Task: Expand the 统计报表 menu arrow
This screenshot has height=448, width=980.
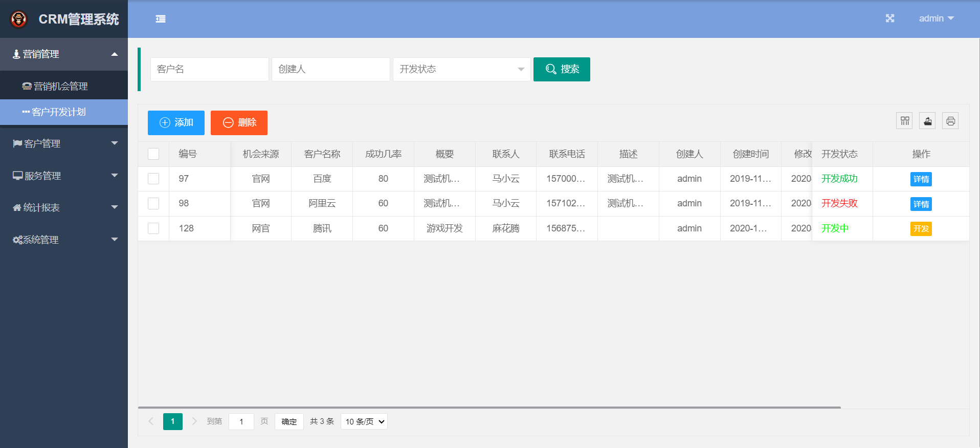Action: (115, 207)
